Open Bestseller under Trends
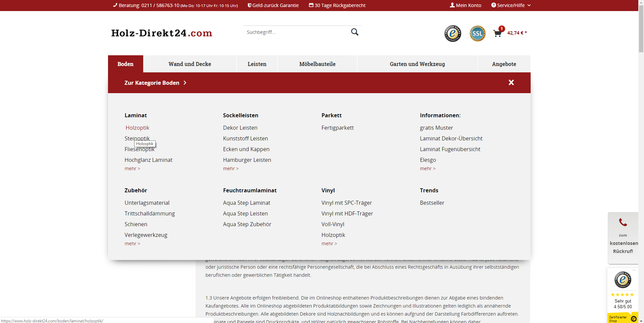The width and height of the screenshot is (644, 323). click(x=432, y=203)
